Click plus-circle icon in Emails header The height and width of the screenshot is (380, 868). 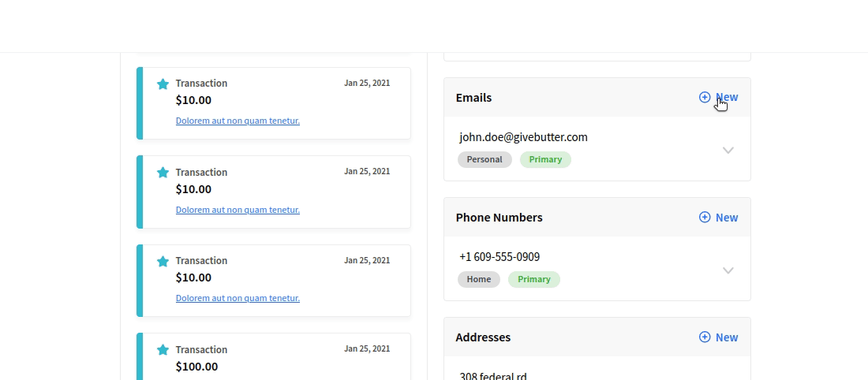[705, 97]
